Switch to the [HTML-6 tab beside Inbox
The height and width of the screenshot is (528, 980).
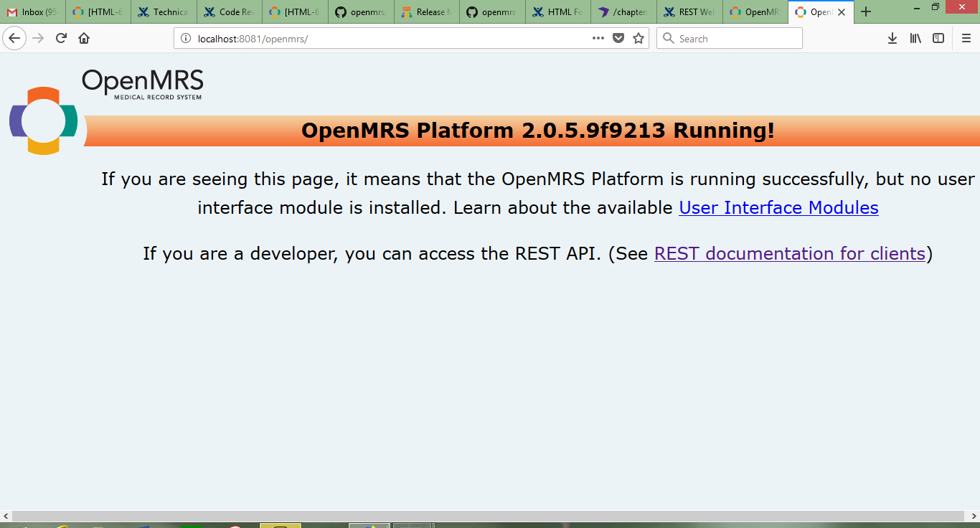tap(98, 12)
